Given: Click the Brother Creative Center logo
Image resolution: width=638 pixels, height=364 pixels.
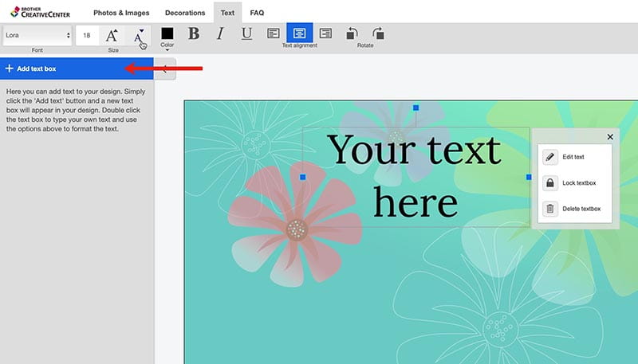Looking at the screenshot, I should pos(38,12).
